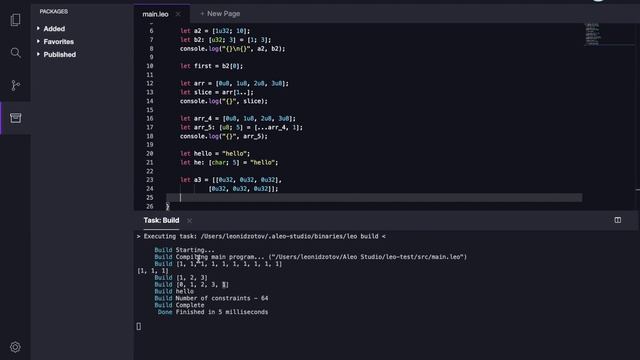This screenshot has width=640, height=360.
Task: Switch to the main.leo tab
Action: coord(156,14)
